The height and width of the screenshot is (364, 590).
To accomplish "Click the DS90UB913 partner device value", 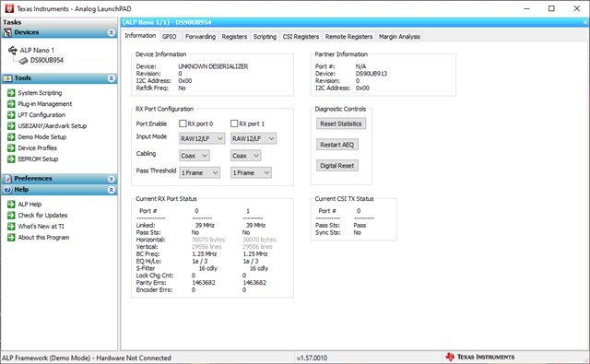I will 372,74.
